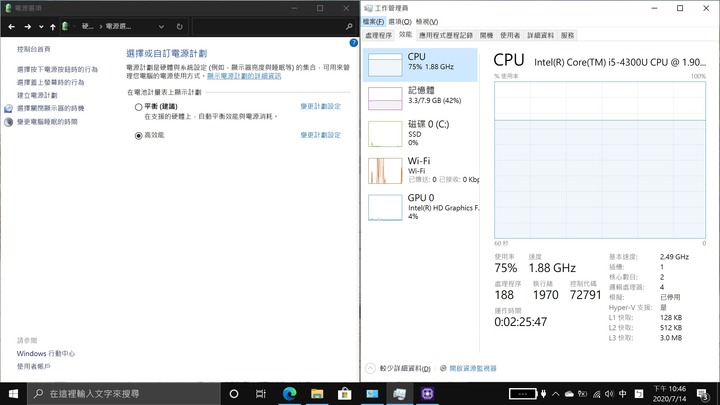Viewport: 720px width, 405px height.
Task: Open the Windows Start menu
Action: pyautogui.click(x=13, y=394)
